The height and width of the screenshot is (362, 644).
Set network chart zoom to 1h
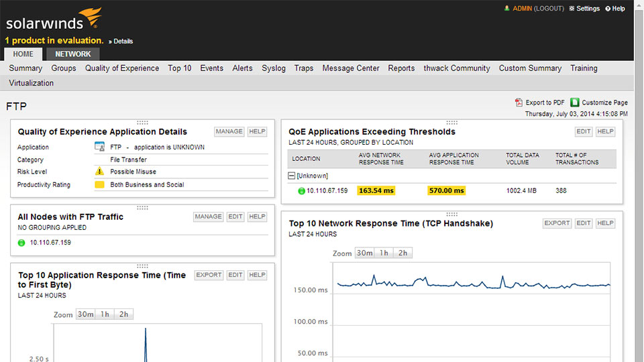(384, 253)
